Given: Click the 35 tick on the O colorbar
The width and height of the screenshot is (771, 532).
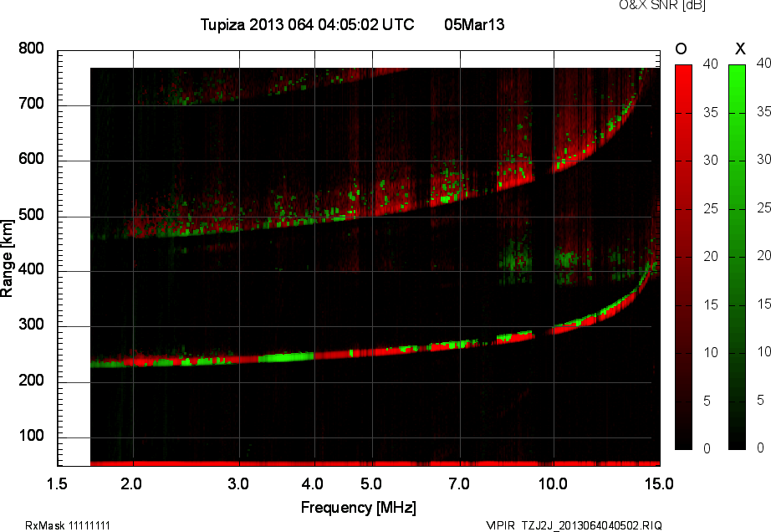Looking at the screenshot, I should coord(711,113).
